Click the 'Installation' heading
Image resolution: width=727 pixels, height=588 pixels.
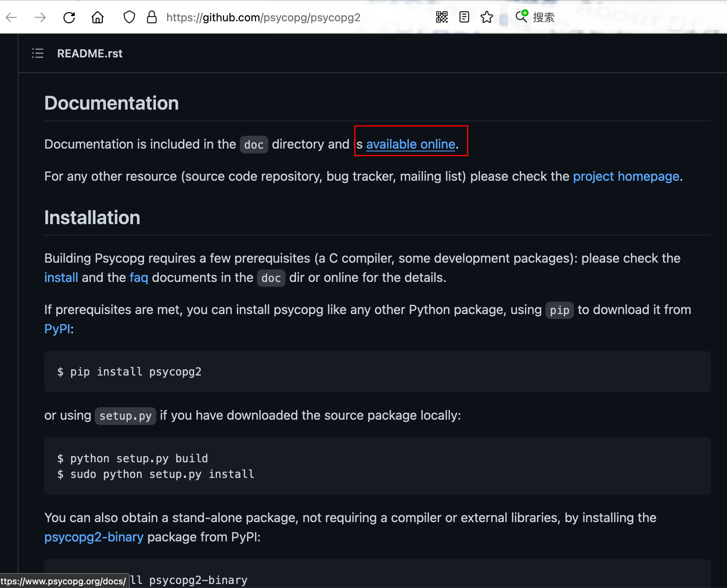[x=92, y=218]
